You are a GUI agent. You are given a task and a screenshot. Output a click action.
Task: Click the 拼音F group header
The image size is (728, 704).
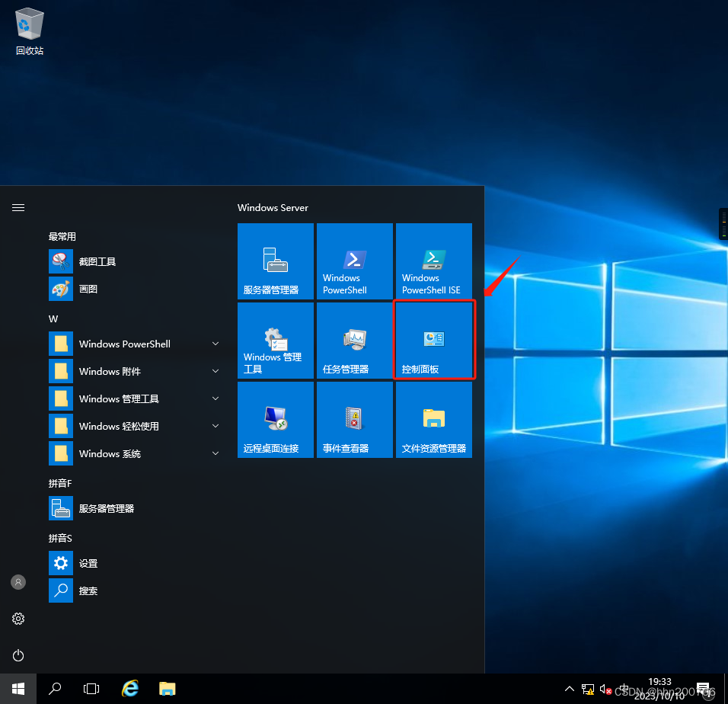(60, 483)
